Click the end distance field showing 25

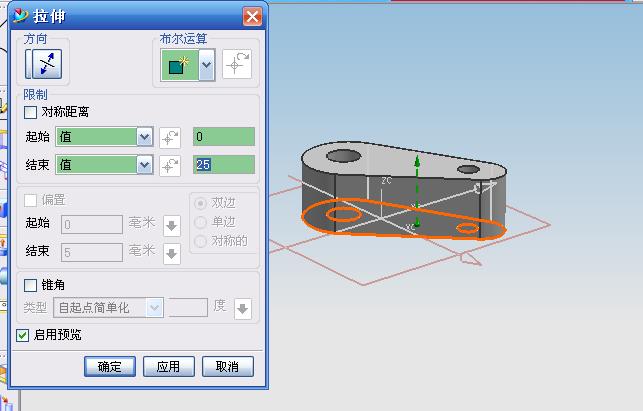pyautogui.click(x=224, y=164)
